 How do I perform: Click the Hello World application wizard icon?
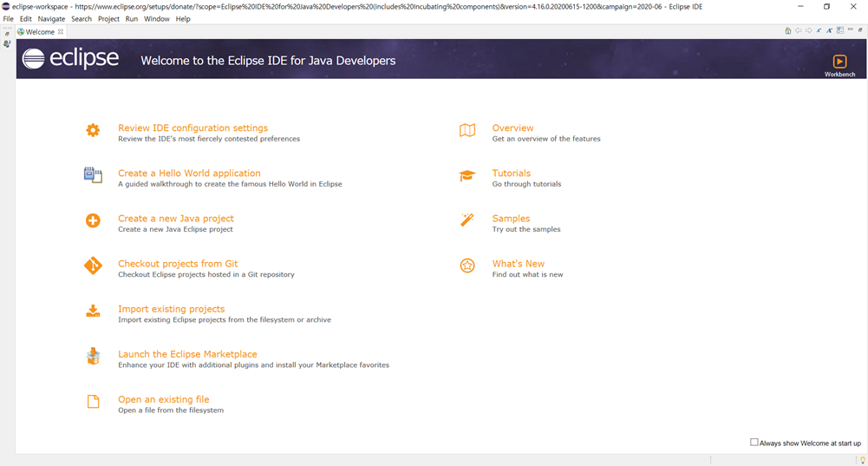(93, 175)
